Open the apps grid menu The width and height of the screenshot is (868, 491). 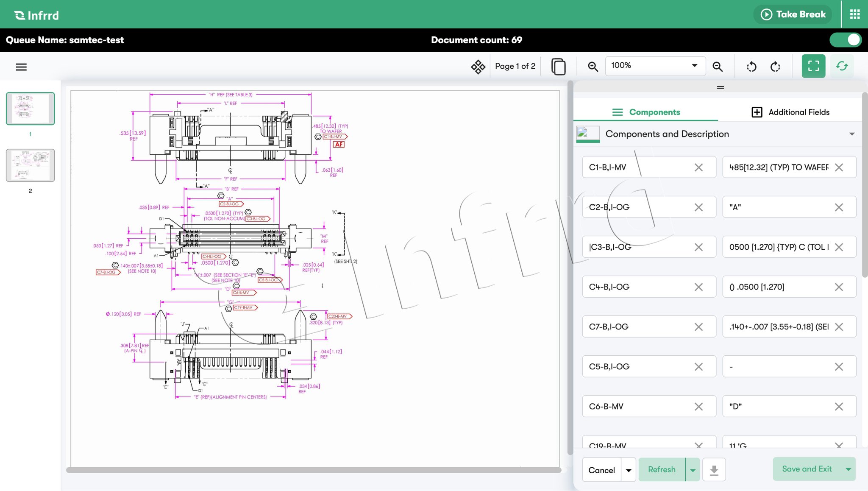(855, 14)
